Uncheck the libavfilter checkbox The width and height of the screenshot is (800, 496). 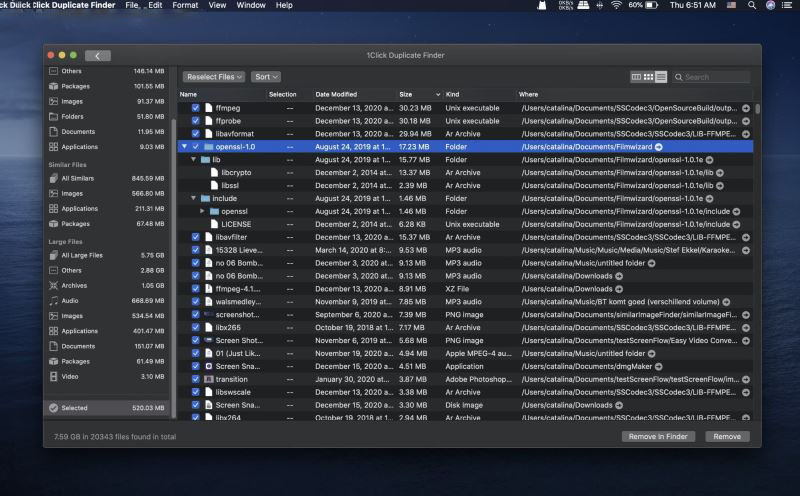pyautogui.click(x=195, y=237)
